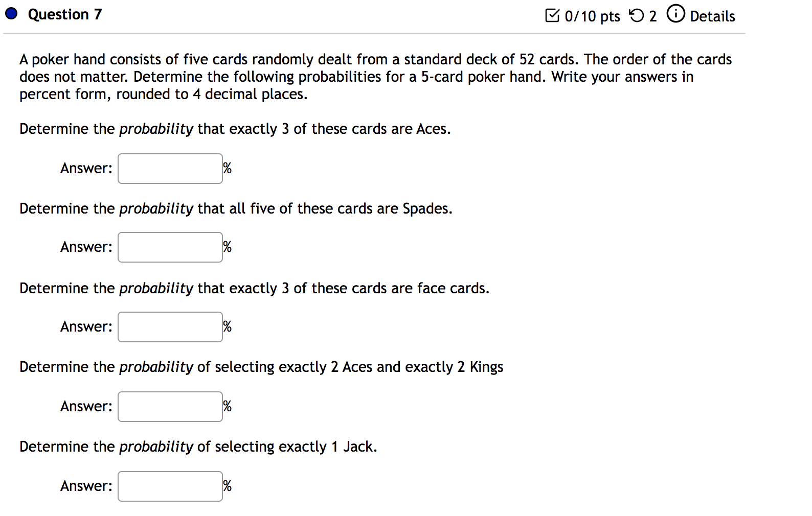Screen dimensions: 812x516
Task: Click the blue dot marker next to Question 7
Action: tap(11, 13)
